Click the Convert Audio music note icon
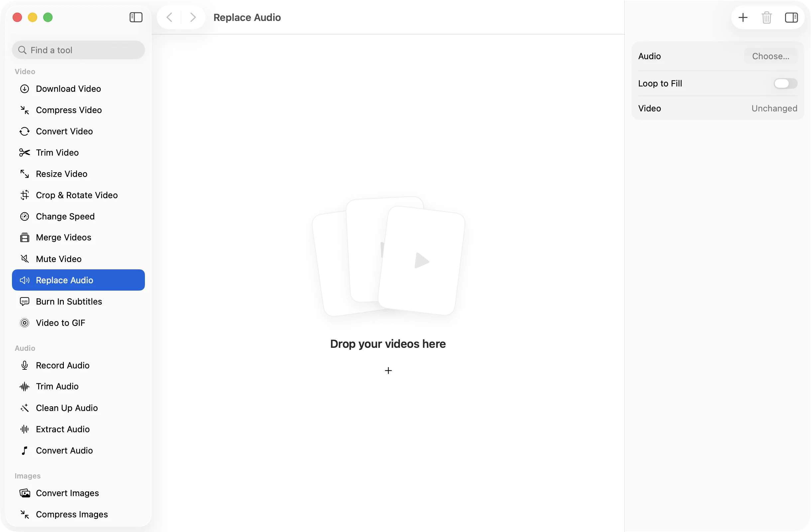This screenshot has height=532, width=811. [25, 451]
